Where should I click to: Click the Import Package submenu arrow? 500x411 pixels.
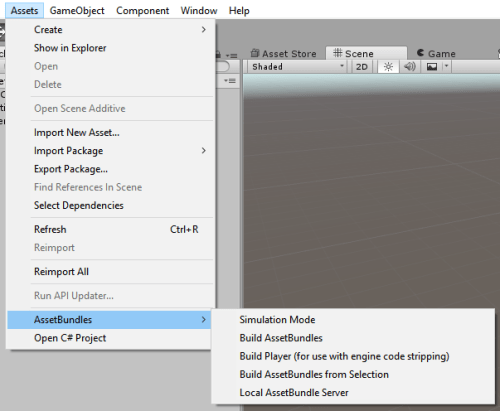204,151
